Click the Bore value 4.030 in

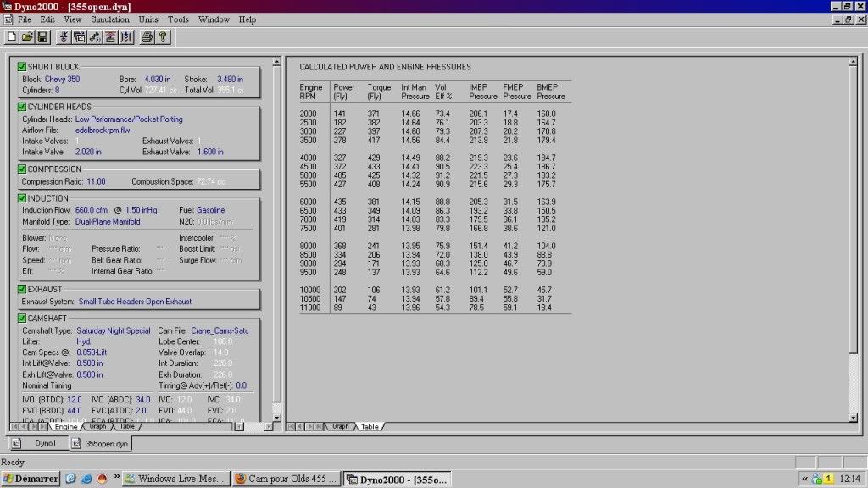[157, 79]
